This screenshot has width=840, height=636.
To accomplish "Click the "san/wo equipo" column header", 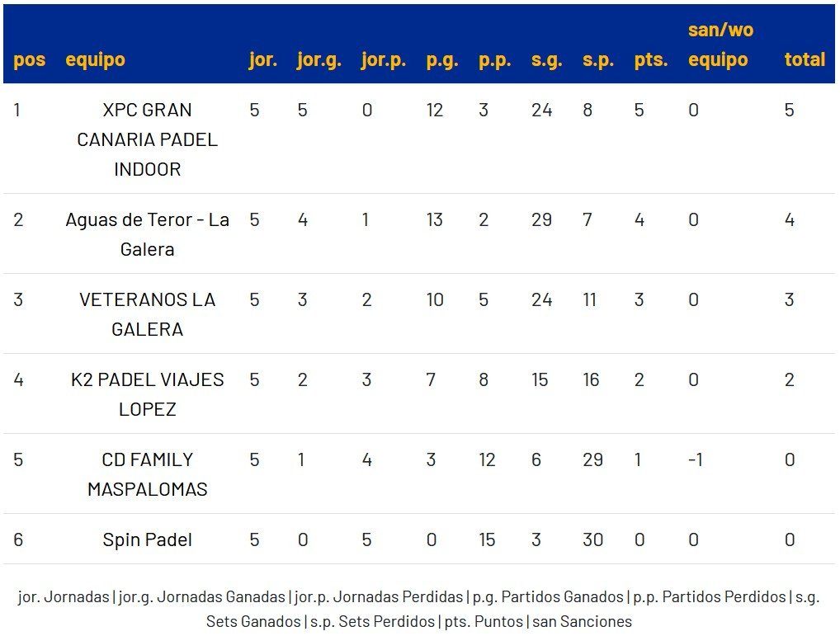I will click(720, 45).
